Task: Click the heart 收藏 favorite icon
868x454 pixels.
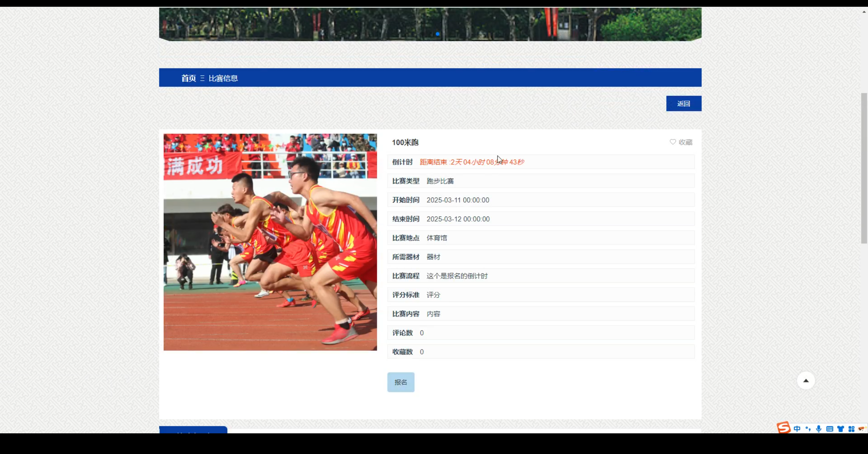Action: (673, 142)
